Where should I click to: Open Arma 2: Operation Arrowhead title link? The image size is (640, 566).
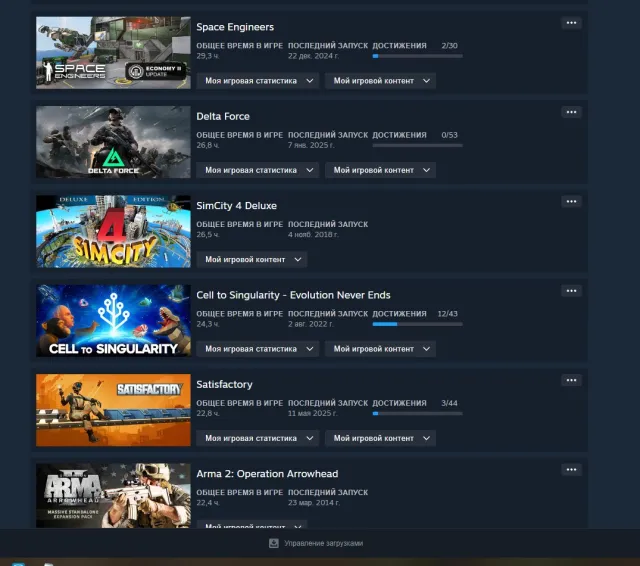267,474
